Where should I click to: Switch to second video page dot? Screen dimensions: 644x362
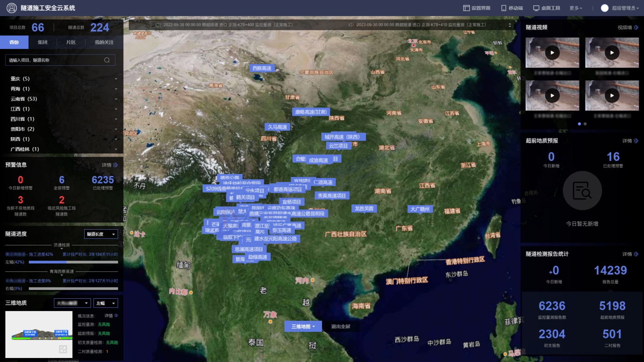(585, 124)
